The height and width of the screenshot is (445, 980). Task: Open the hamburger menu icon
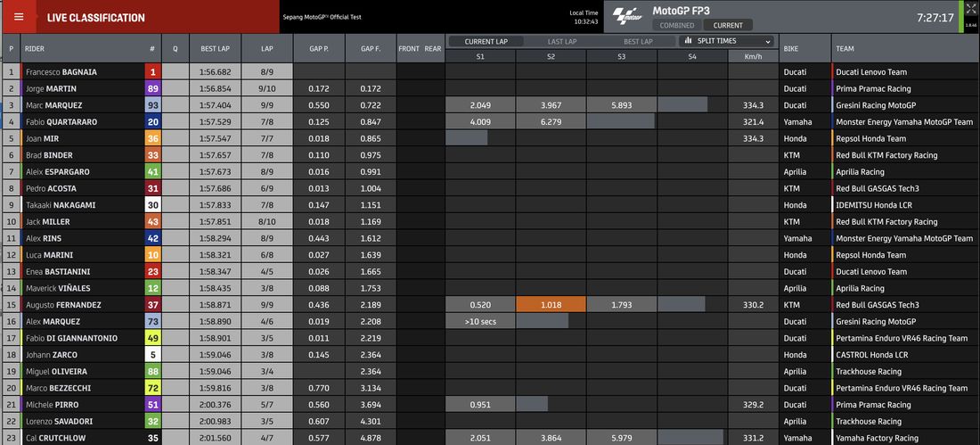click(19, 18)
